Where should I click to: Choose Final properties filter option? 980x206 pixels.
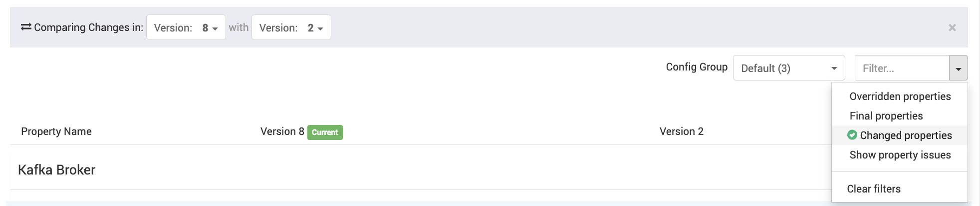(886, 116)
